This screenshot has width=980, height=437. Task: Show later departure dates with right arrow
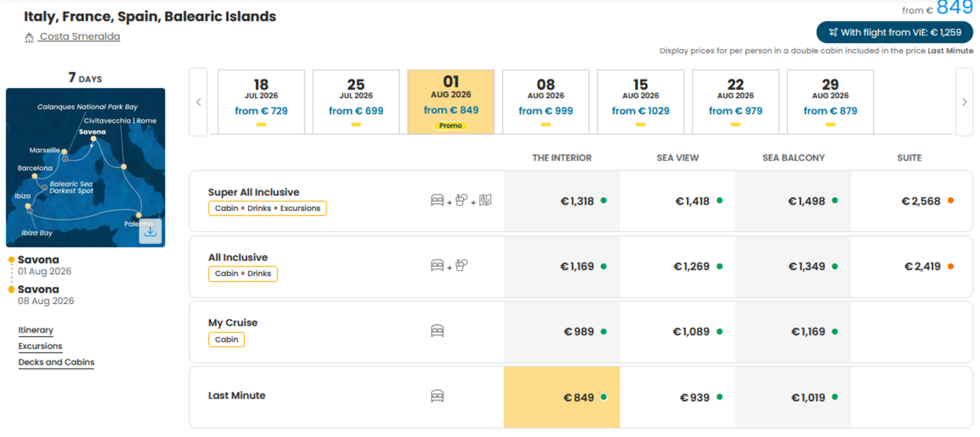coord(964,102)
